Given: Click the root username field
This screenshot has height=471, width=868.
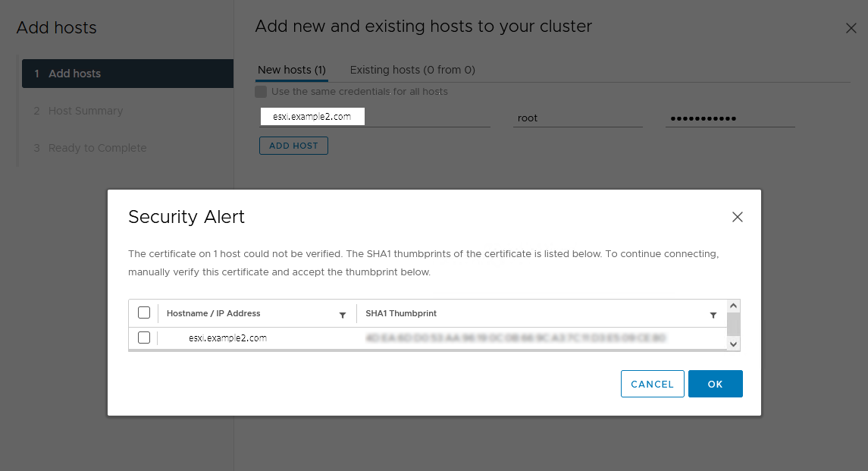Looking at the screenshot, I should pos(577,118).
